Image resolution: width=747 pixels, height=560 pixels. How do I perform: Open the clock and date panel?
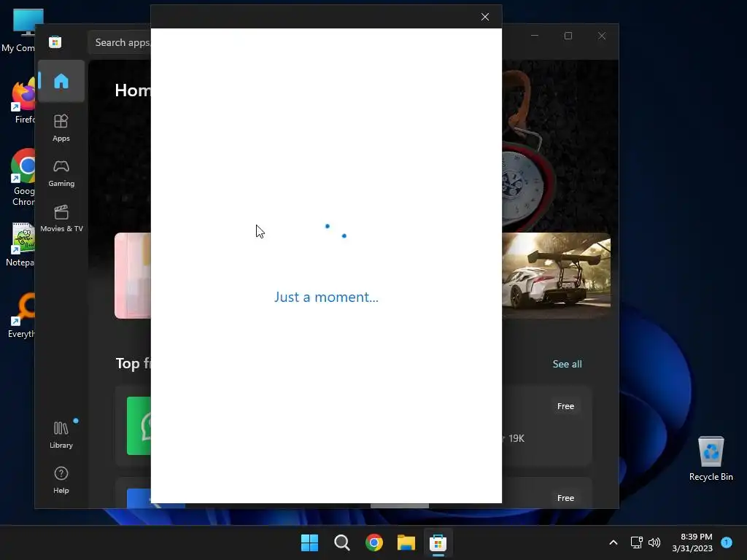(x=692, y=542)
